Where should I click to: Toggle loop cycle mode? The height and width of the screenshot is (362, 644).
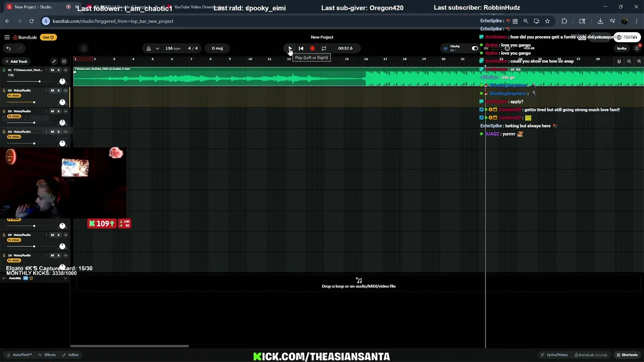pyautogui.click(x=324, y=48)
